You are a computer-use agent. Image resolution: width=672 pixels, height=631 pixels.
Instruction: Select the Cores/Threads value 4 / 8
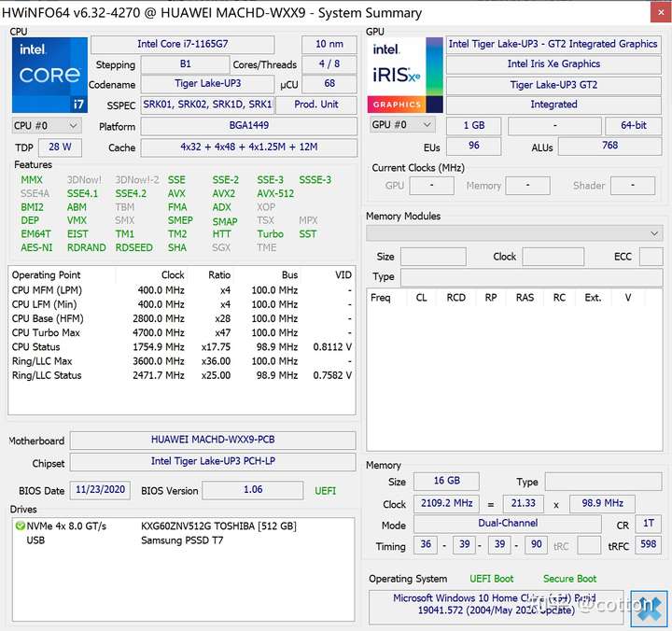(x=329, y=64)
